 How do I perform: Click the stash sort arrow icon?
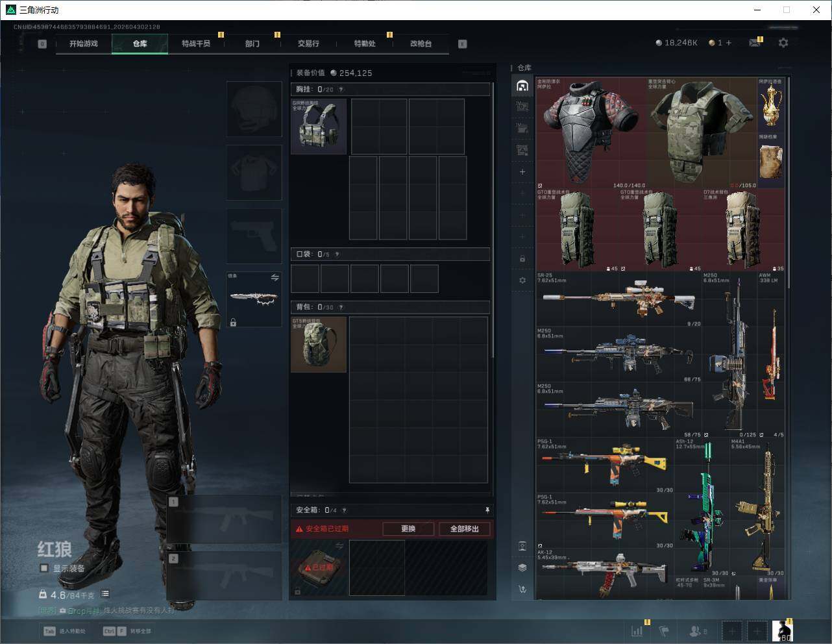(522, 589)
